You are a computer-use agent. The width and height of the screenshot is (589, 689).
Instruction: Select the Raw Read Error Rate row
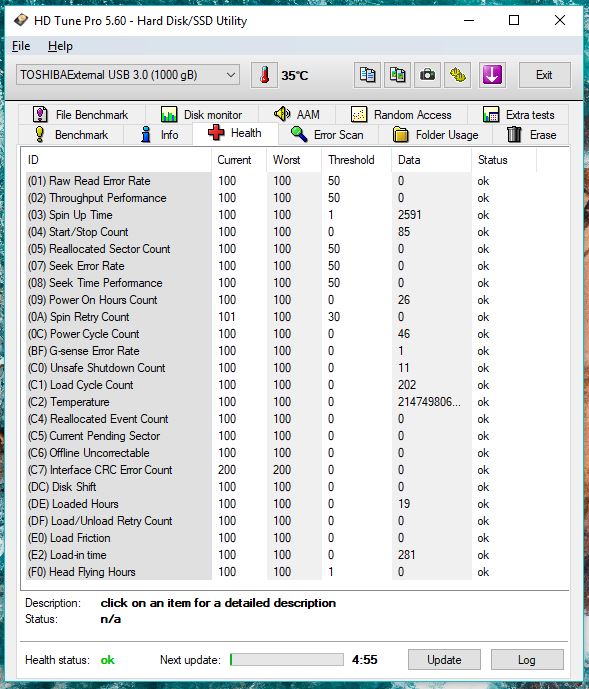point(281,181)
